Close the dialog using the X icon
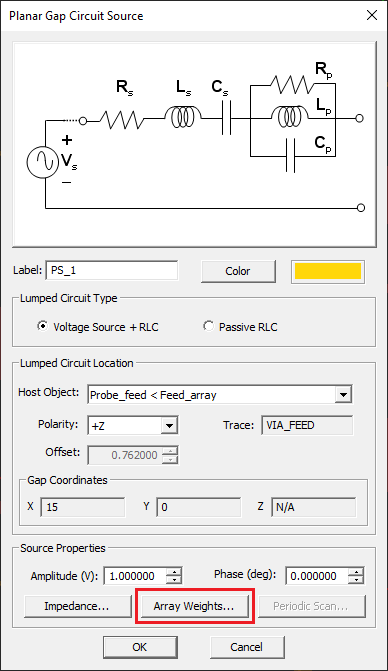 coord(372,15)
